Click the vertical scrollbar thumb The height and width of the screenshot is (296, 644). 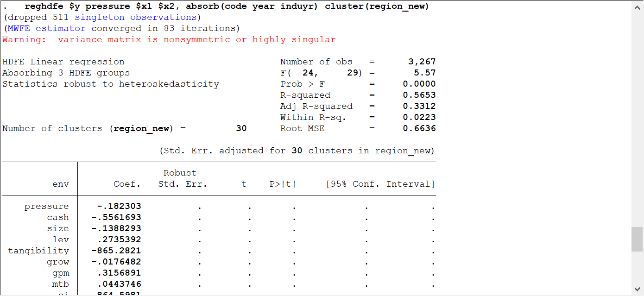pos(637,239)
